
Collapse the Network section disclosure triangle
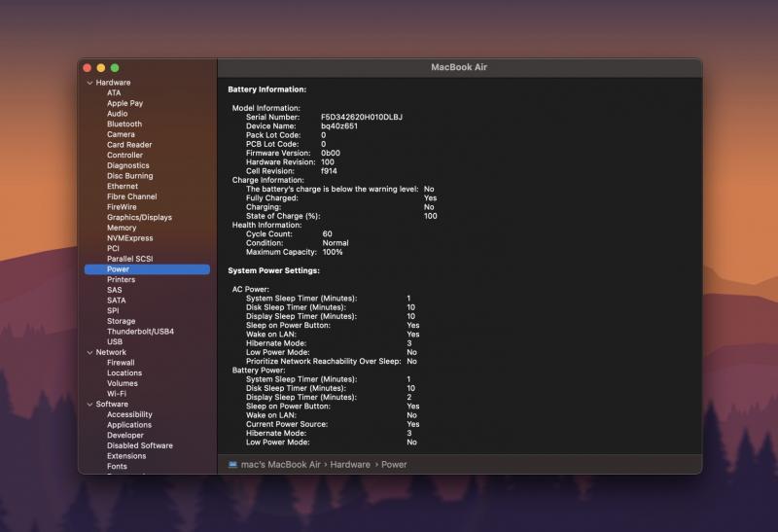(89, 352)
